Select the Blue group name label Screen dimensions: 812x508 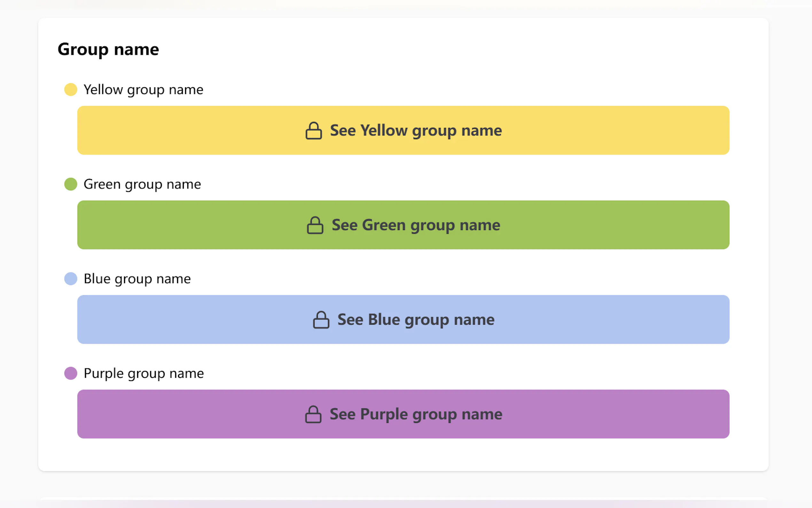[137, 279]
